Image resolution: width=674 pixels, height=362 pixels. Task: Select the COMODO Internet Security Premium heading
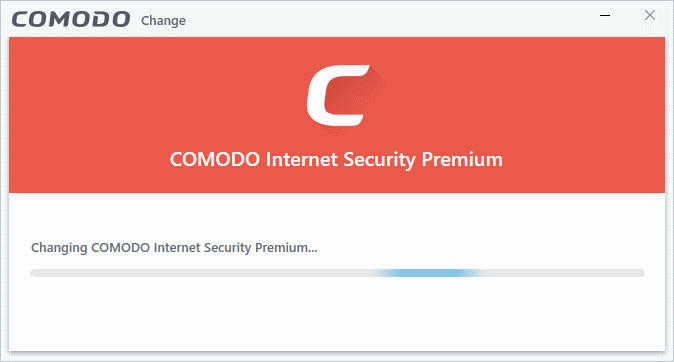pyautogui.click(x=336, y=160)
